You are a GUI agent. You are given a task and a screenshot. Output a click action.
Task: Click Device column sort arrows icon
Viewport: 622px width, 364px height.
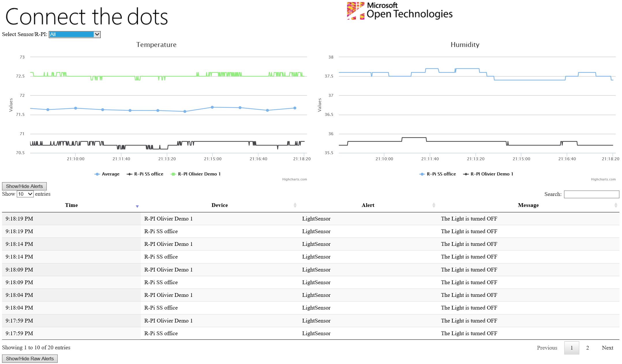295,205
